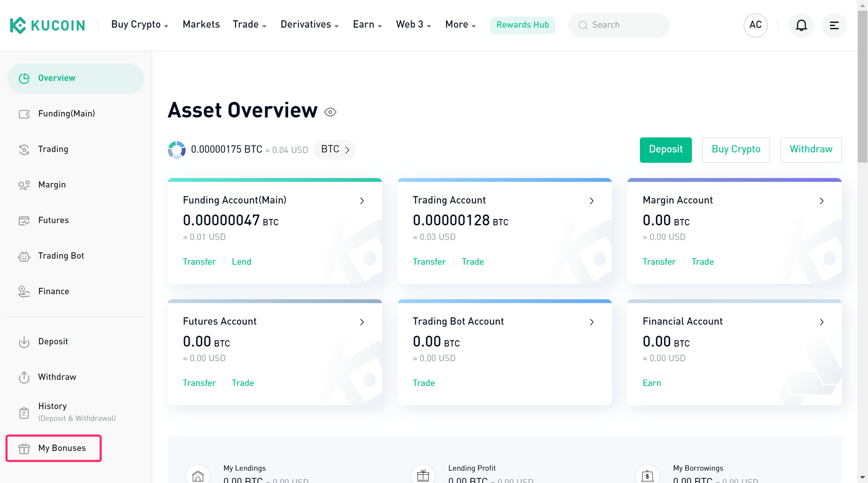Open the notifications bell
Screen dimensions: 868x483
tap(801, 25)
